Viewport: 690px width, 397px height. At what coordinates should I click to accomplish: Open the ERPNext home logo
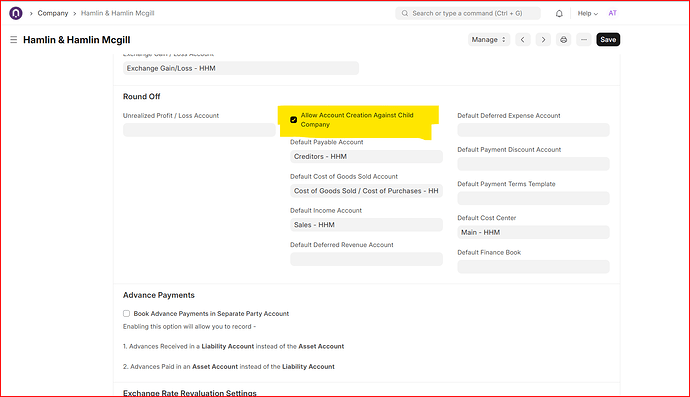click(x=16, y=13)
